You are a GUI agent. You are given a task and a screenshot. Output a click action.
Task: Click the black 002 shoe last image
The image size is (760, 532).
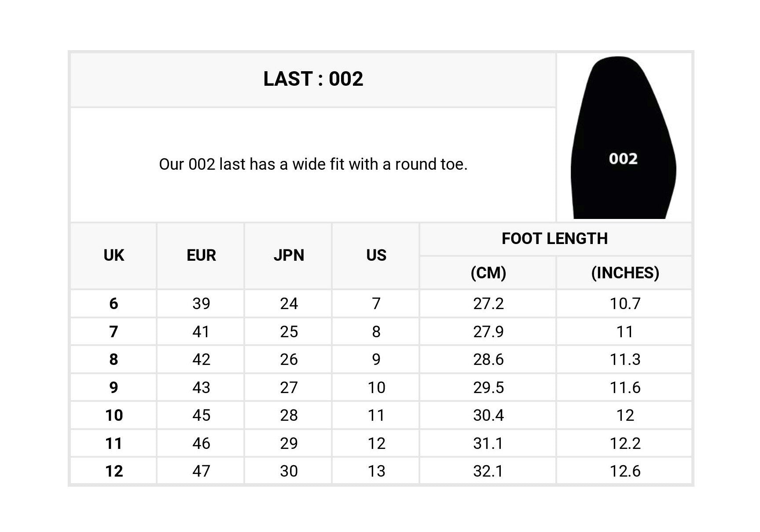click(623, 138)
